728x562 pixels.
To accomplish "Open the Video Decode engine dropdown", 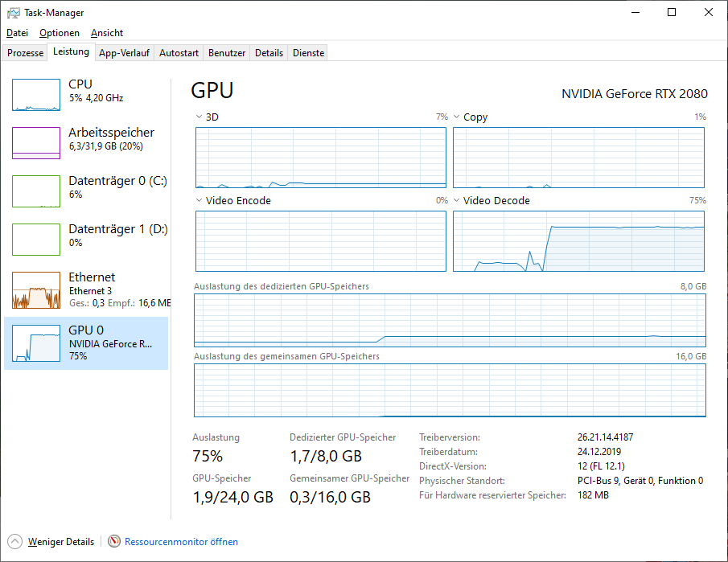I will 457,201.
